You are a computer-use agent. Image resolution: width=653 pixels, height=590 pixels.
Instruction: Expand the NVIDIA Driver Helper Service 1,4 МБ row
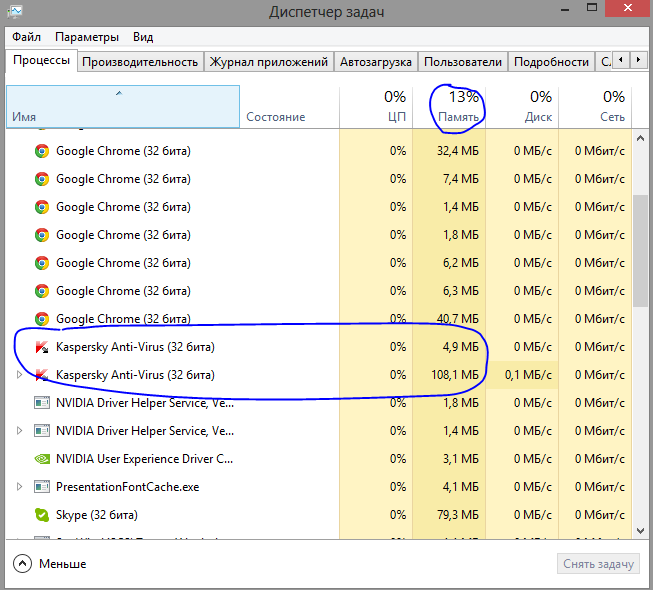click(x=19, y=431)
